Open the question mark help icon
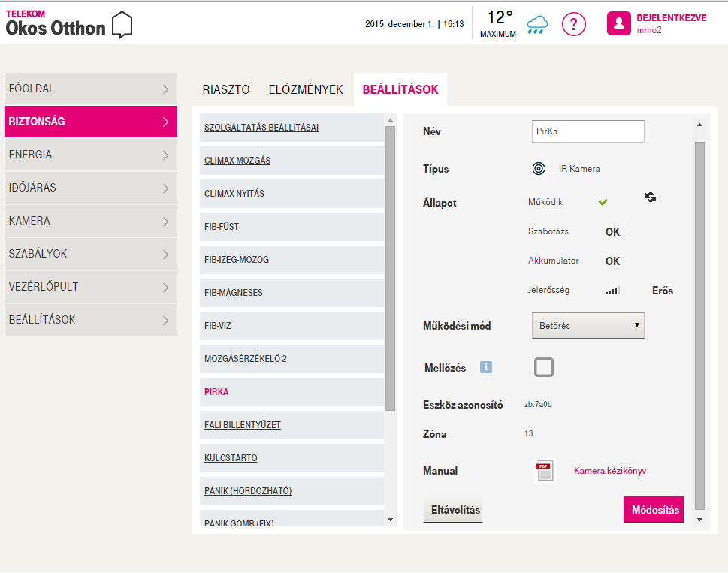The width and height of the screenshot is (728, 573). (x=574, y=24)
